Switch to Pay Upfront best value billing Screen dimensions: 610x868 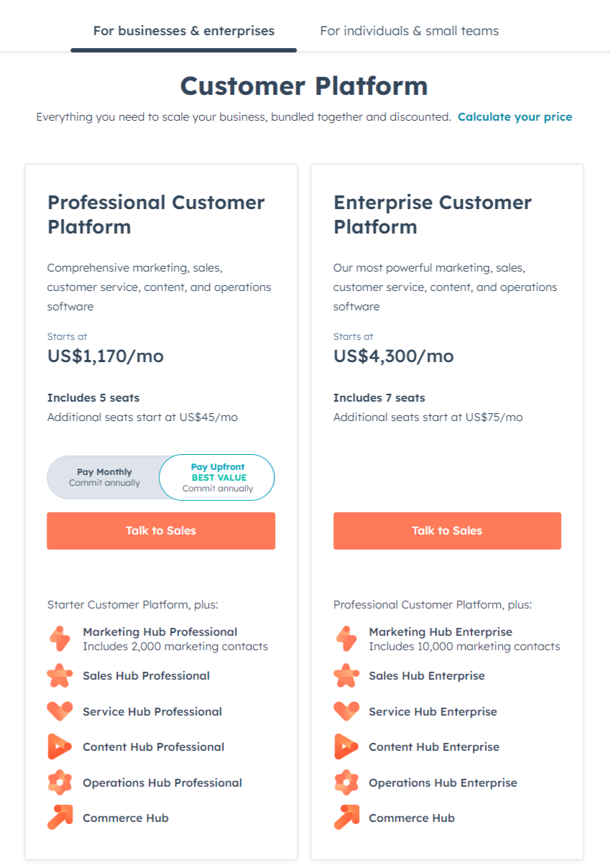click(217, 477)
